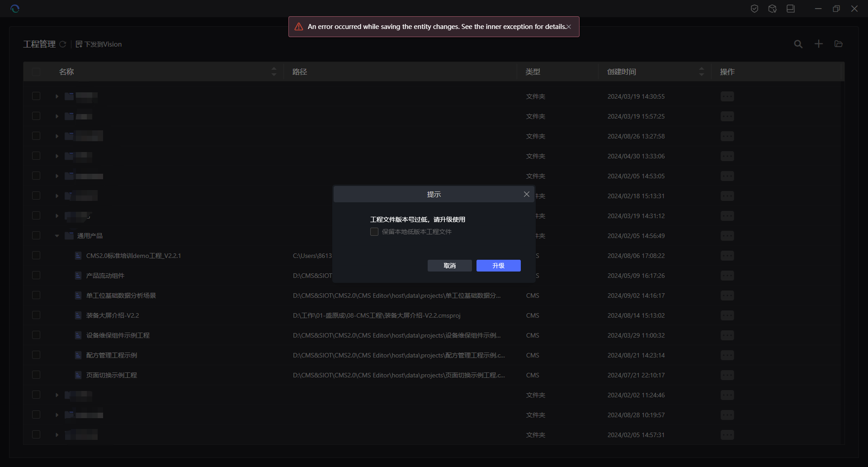Image resolution: width=868 pixels, height=467 pixels.
Task: Click the search magnifier icon
Action: pos(798,44)
